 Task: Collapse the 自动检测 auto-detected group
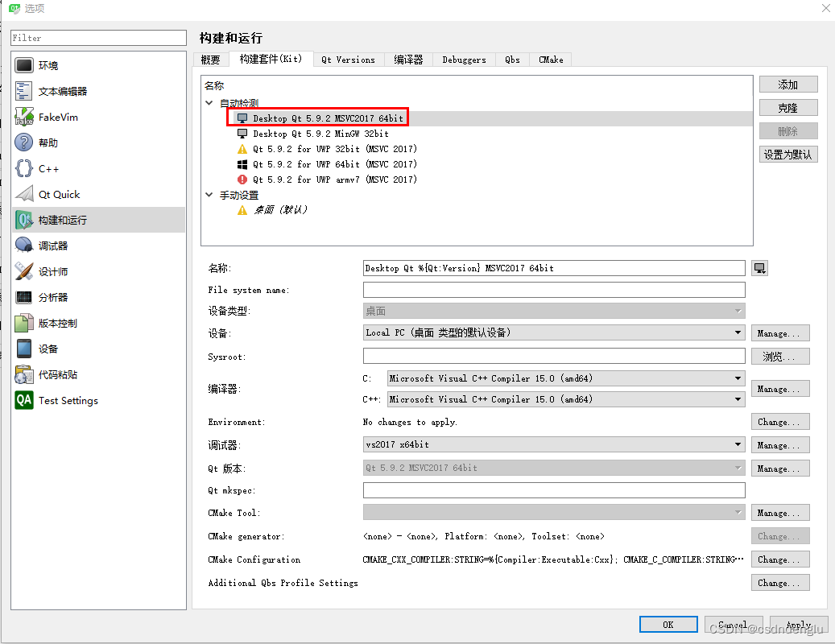pyautogui.click(x=209, y=103)
